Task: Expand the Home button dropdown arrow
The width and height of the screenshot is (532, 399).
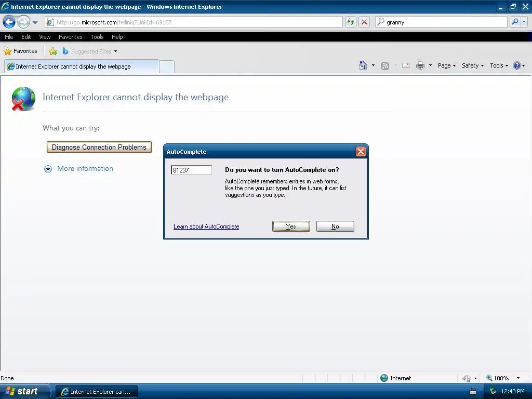Action: (x=373, y=65)
